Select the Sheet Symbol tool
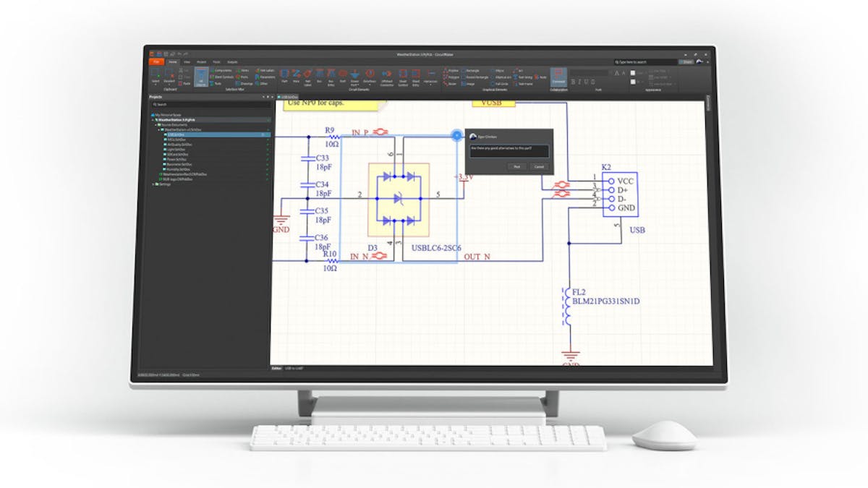868x488 pixels. (x=403, y=76)
